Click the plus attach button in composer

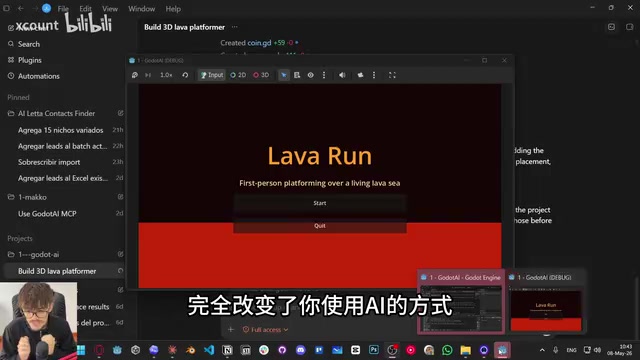(x=231, y=329)
